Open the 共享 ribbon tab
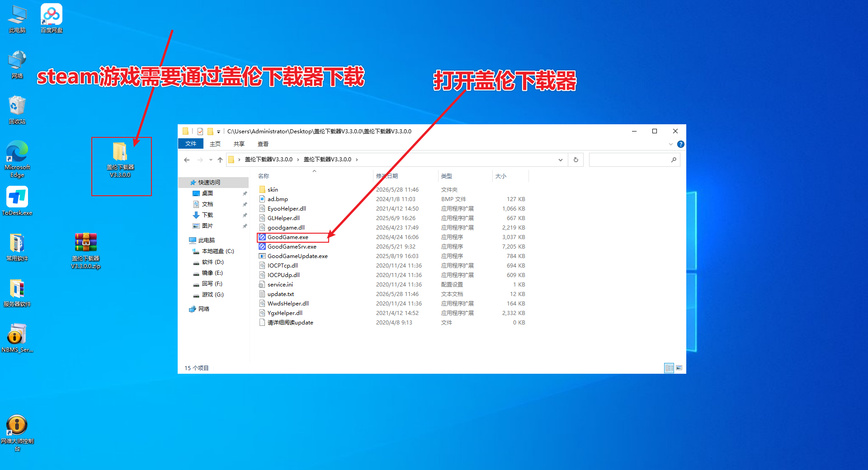868x470 pixels. click(239, 144)
